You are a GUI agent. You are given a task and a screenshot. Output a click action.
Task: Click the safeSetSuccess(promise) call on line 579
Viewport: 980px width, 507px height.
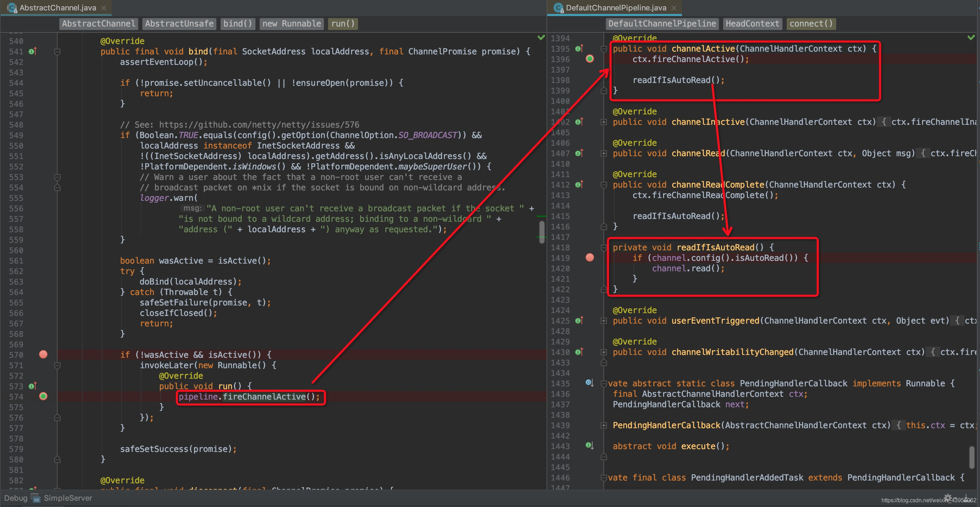click(178, 449)
